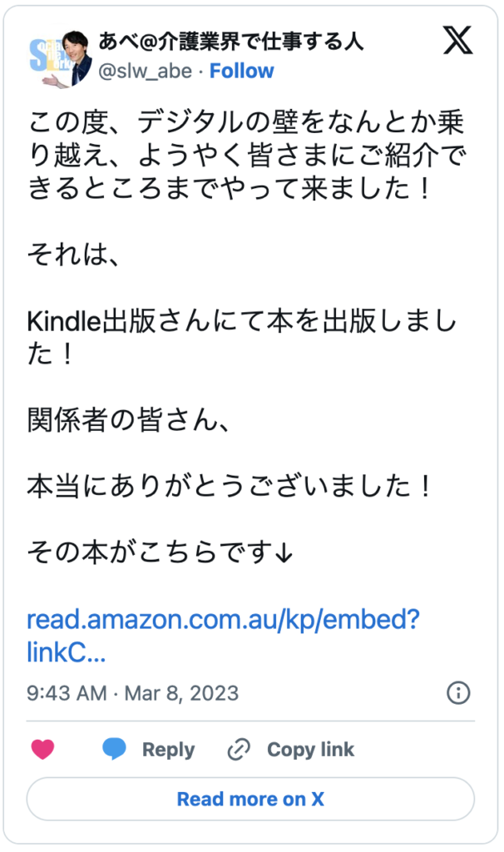Like the post with the heart icon
This screenshot has height=852, width=504.
pyautogui.click(x=42, y=749)
